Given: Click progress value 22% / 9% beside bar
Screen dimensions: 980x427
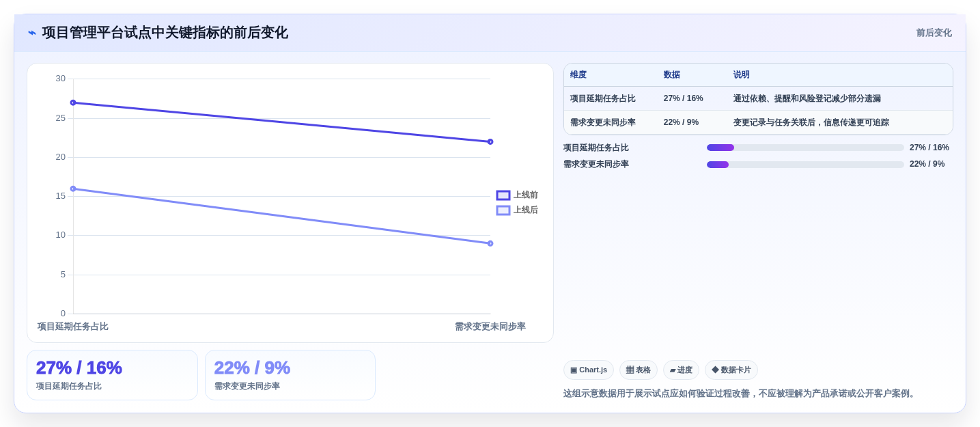Looking at the screenshot, I should pos(927,165).
